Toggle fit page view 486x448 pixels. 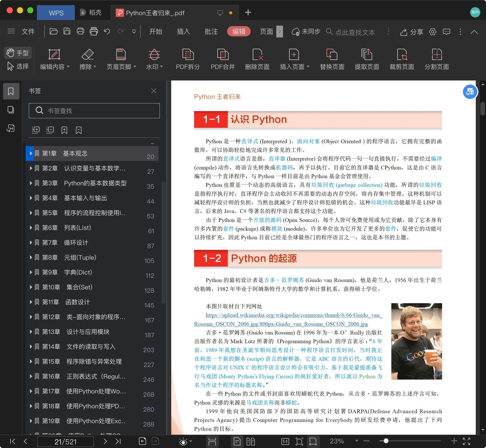click(299, 441)
